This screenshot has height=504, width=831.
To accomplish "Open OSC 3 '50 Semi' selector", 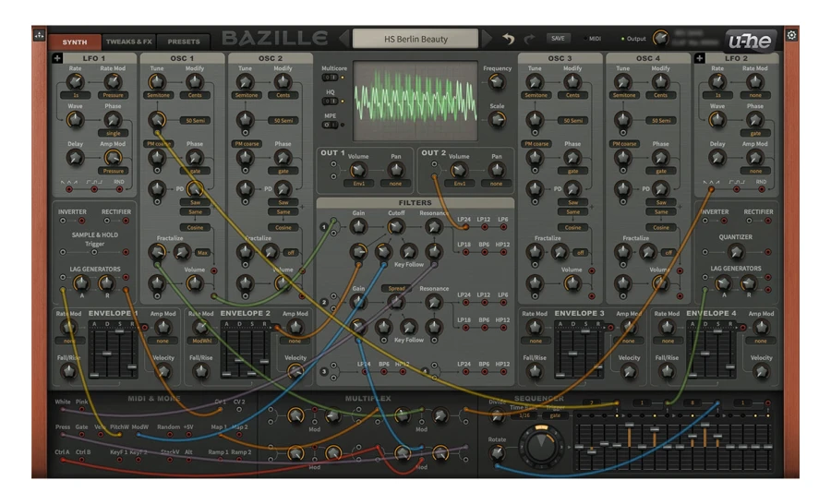I will pyautogui.click(x=572, y=120).
